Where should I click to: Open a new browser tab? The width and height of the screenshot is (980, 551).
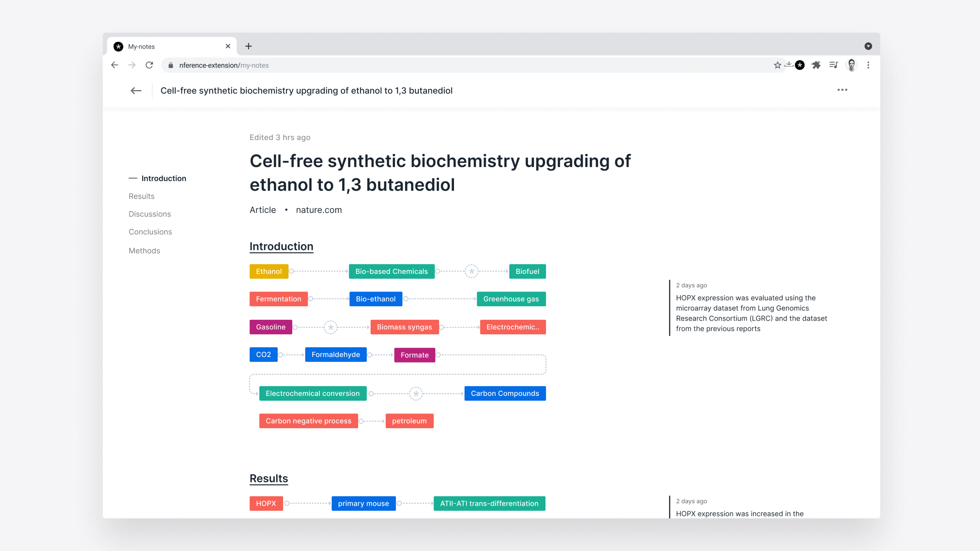click(248, 46)
